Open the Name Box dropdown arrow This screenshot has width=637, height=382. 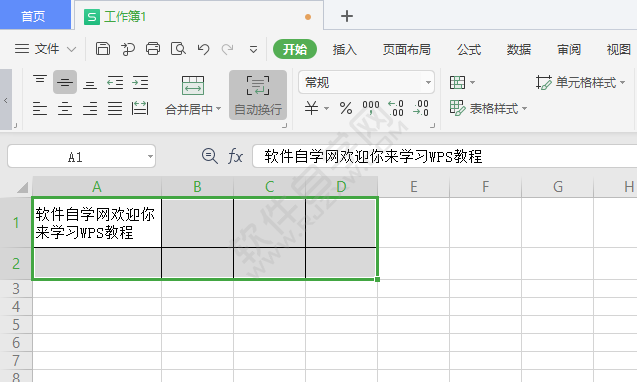[x=150, y=156]
